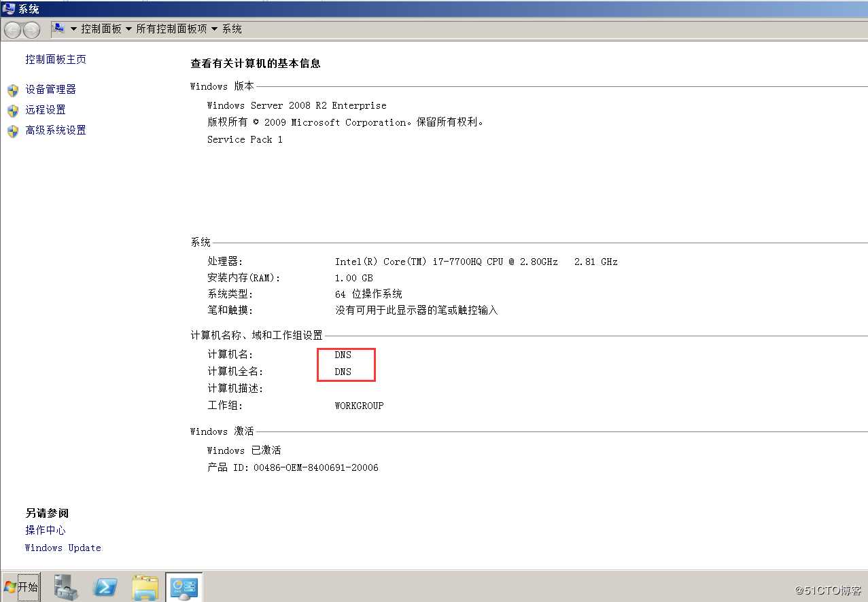Expand dropdown arrow after 控制面板 breadcrumb
Viewport: 868px width, 602px height.
pyautogui.click(x=128, y=29)
